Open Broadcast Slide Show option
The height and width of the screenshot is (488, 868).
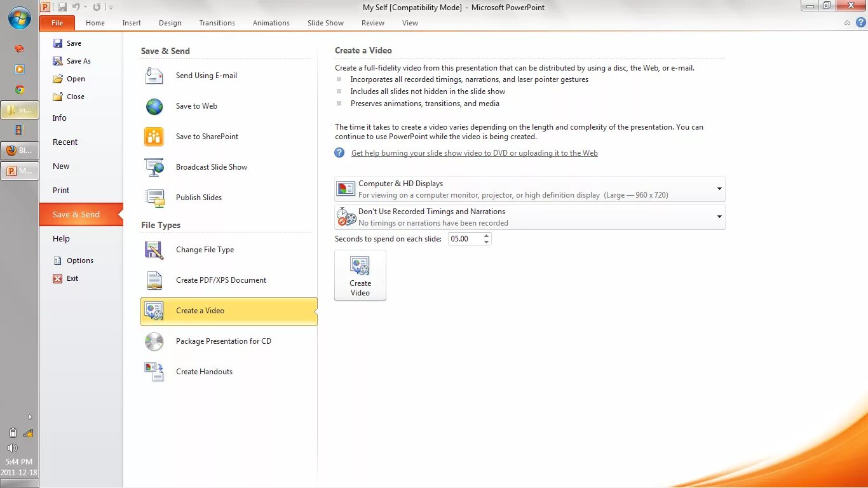pyautogui.click(x=229, y=167)
